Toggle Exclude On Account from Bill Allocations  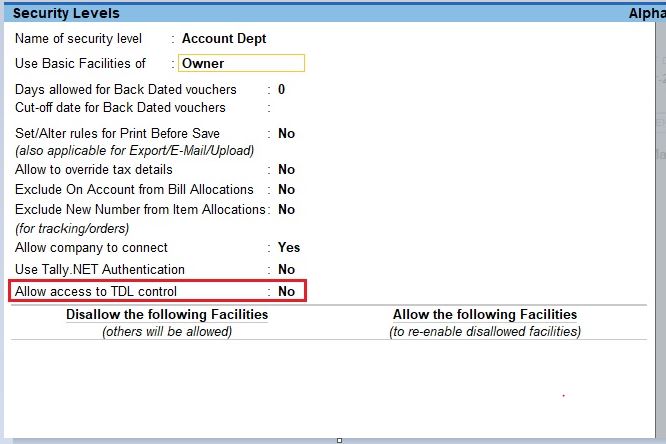[x=286, y=189]
